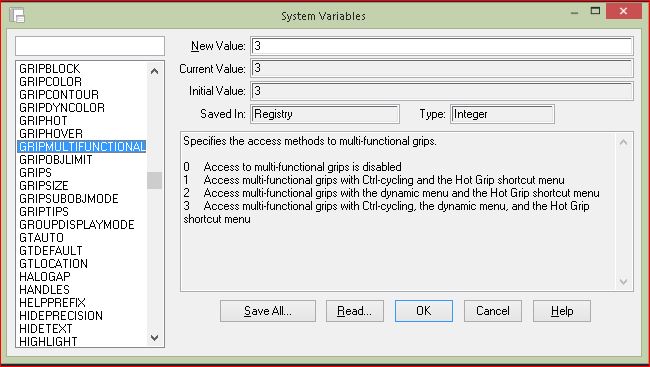650x367 pixels.
Task: Click the Read button
Action: click(x=355, y=311)
